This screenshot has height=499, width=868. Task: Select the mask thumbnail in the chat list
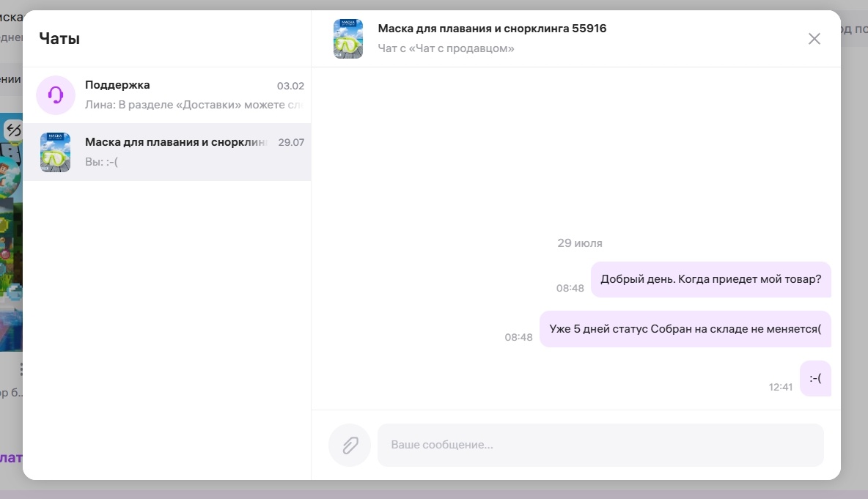(x=56, y=152)
